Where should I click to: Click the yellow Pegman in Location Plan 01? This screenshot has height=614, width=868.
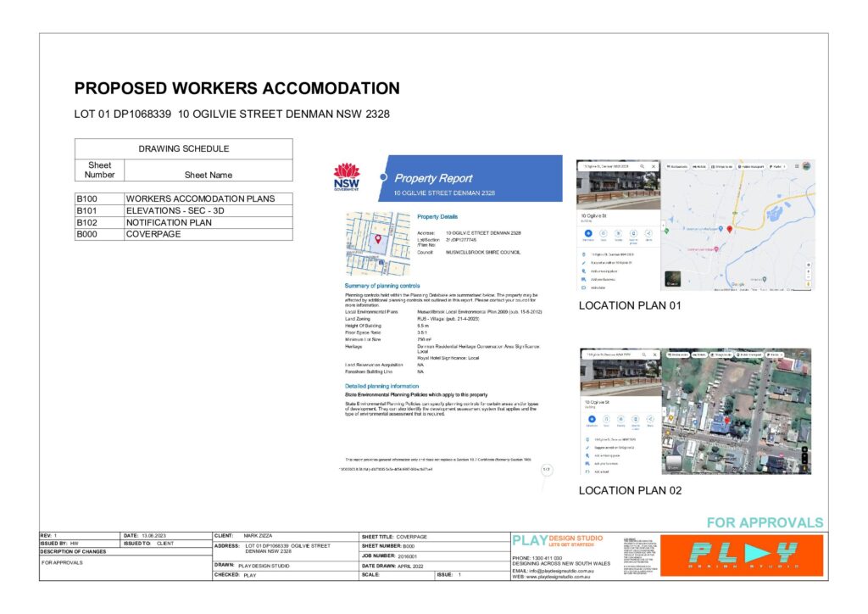pyautogui.click(x=808, y=284)
